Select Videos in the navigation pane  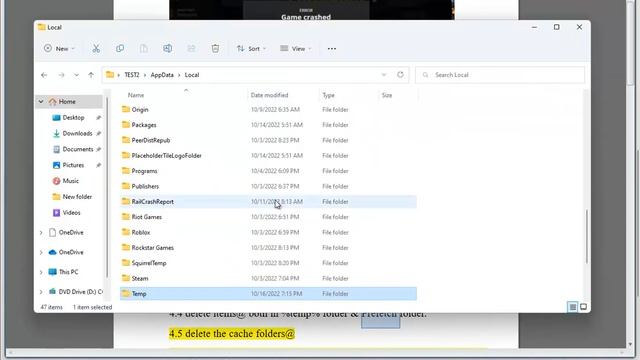pyautogui.click(x=71, y=213)
